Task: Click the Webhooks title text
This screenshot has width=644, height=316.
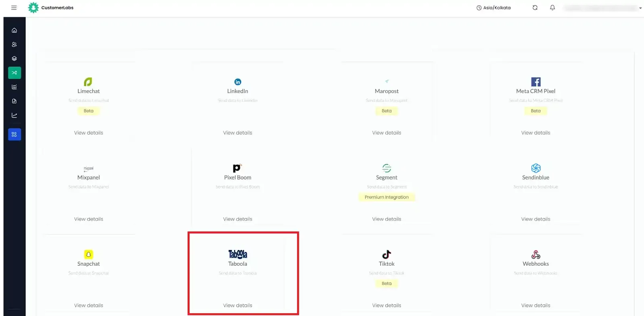Action: [x=536, y=264]
